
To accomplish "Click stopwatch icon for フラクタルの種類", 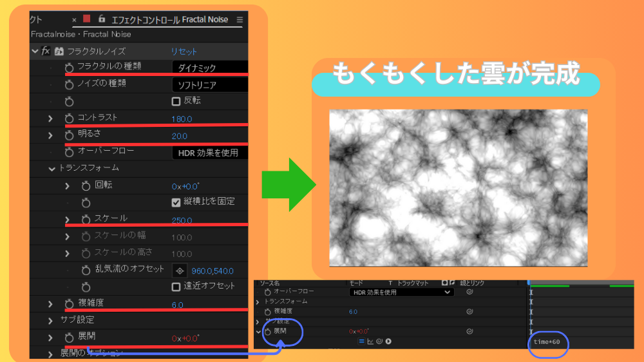I will (69, 67).
